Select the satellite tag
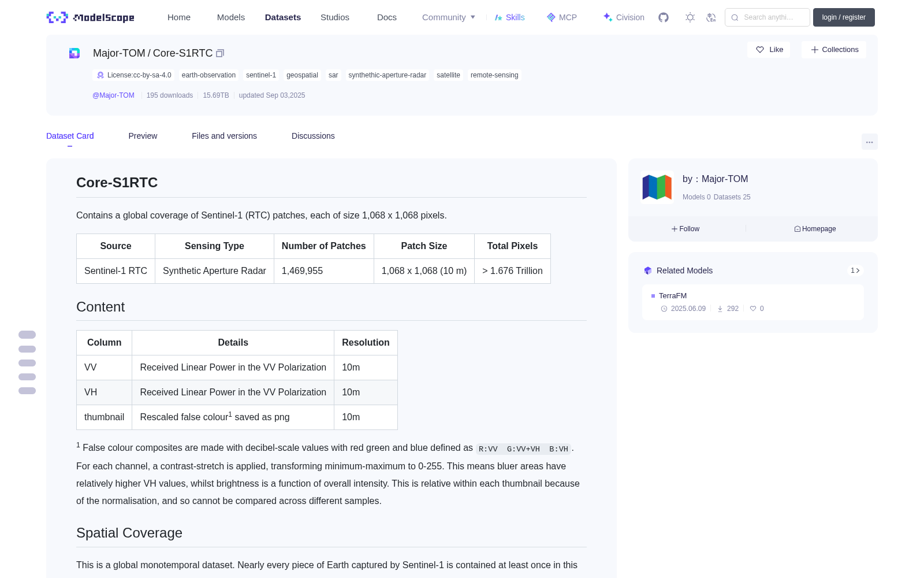 click(x=448, y=75)
